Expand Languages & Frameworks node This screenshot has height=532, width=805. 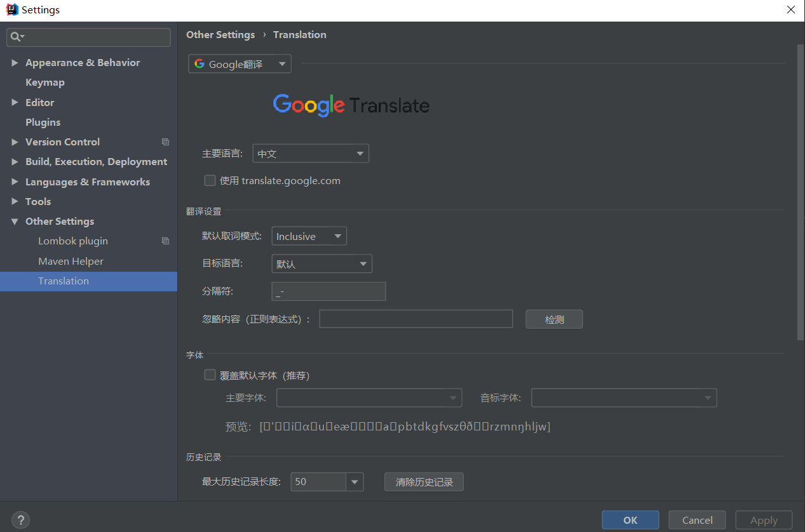tap(15, 182)
